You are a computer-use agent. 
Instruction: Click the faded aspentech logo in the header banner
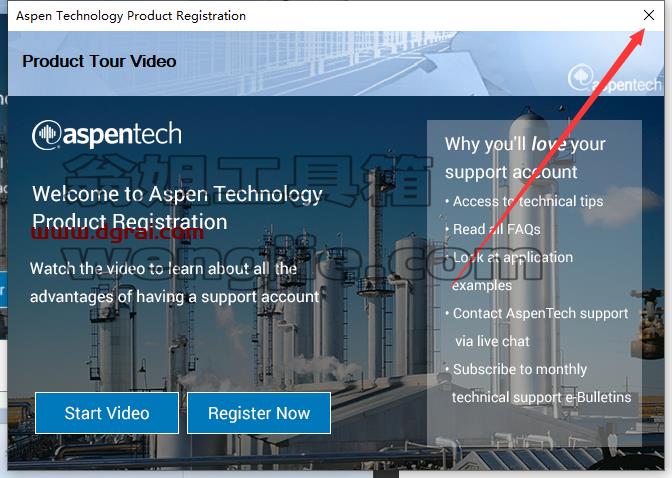click(x=615, y=79)
